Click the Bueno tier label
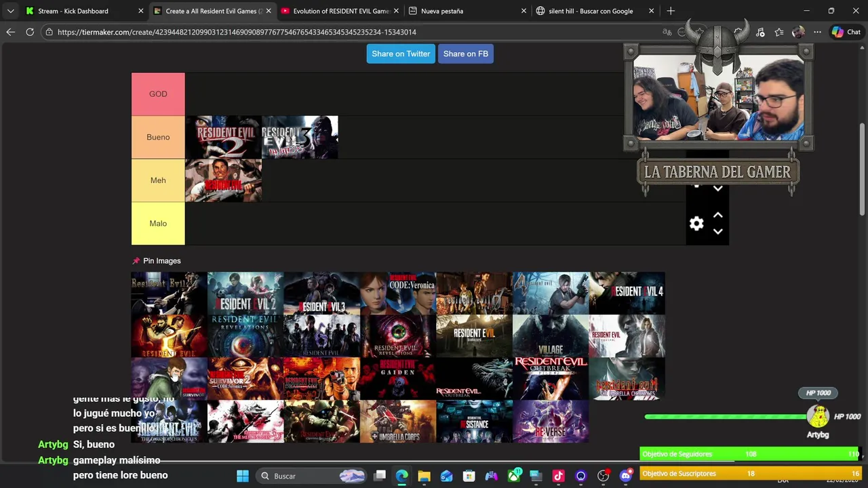 (158, 137)
